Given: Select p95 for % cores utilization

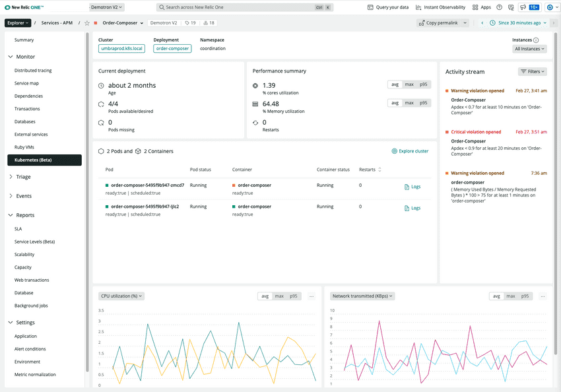Looking at the screenshot, I should (x=424, y=84).
